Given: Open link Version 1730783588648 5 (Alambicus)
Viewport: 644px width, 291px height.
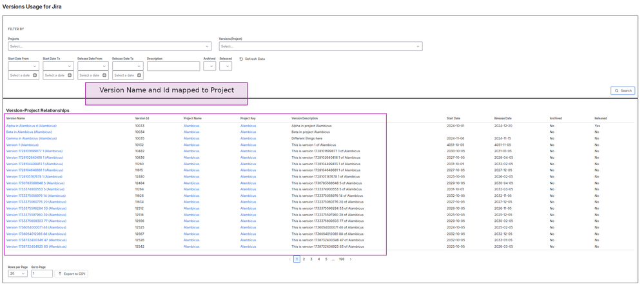Looking at the screenshot, I should [35, 183].
